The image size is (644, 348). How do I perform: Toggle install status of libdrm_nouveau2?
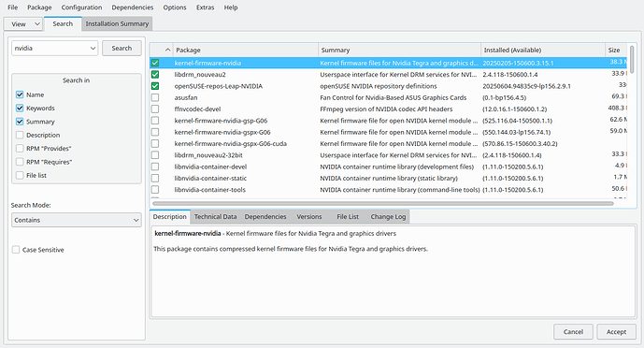[x=155, y=74]
